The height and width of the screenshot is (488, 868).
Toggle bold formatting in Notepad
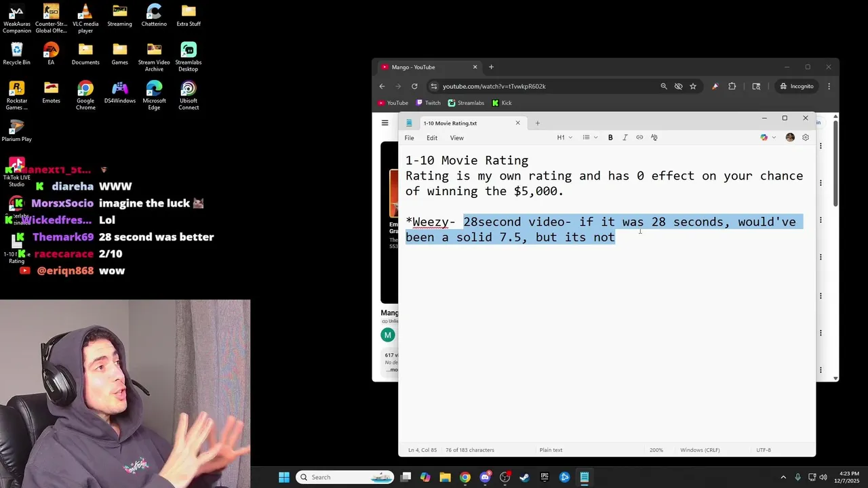coord(610,138)
